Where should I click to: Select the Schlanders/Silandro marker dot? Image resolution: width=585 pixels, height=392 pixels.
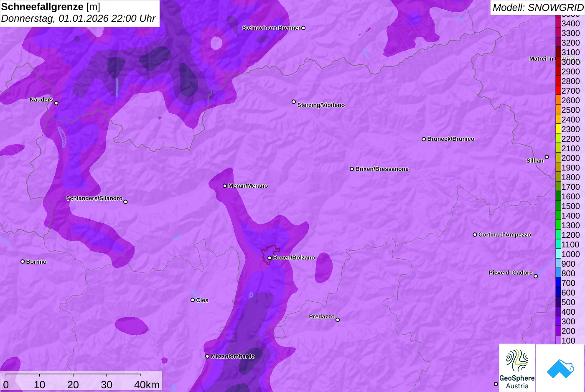(x=125, y=202)
